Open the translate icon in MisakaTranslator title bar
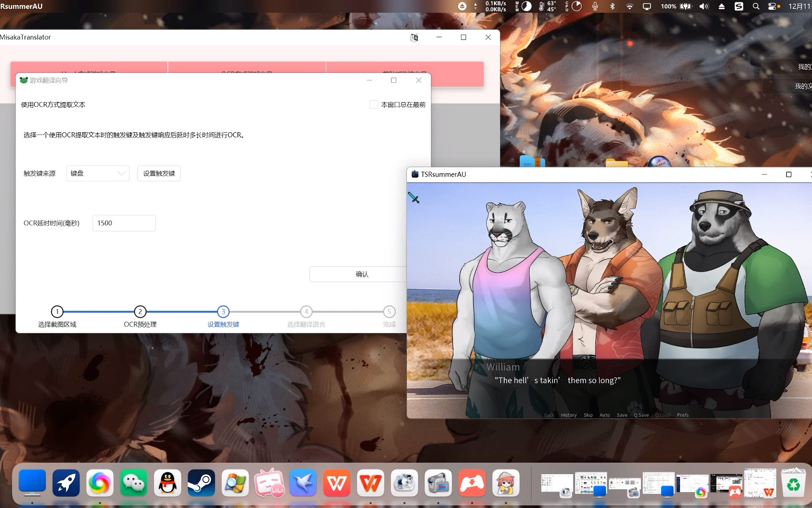812x508 pixels. click(x=414, y=38)
